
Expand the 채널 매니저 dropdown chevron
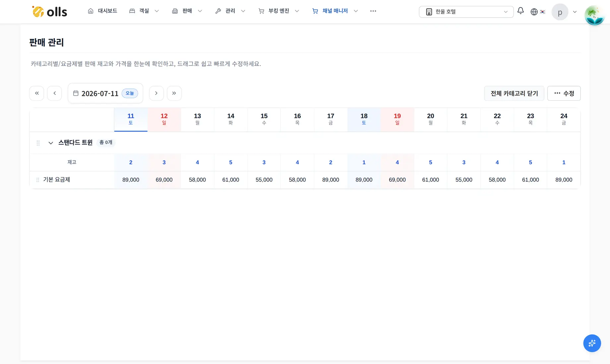(356, 11)
